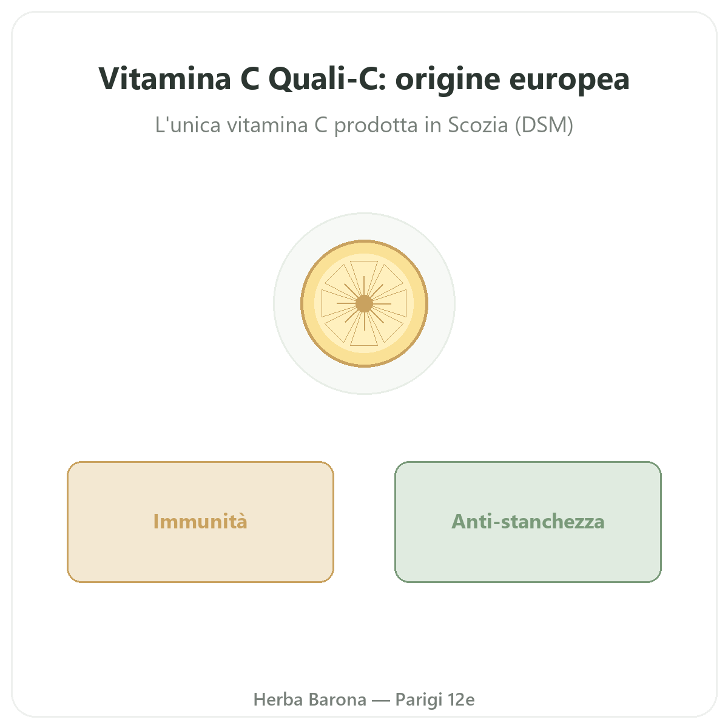Viewport: 728px width, 728px height.
Task: Click the Vitamina C Quali-C heading
Action: (x=364, y=79)
